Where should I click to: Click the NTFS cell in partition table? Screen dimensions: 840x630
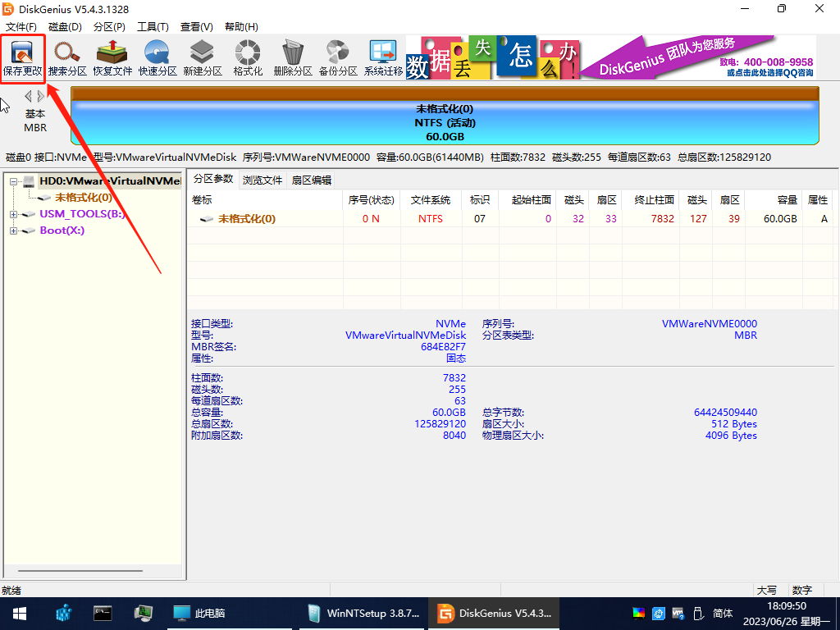pos(431,218)
